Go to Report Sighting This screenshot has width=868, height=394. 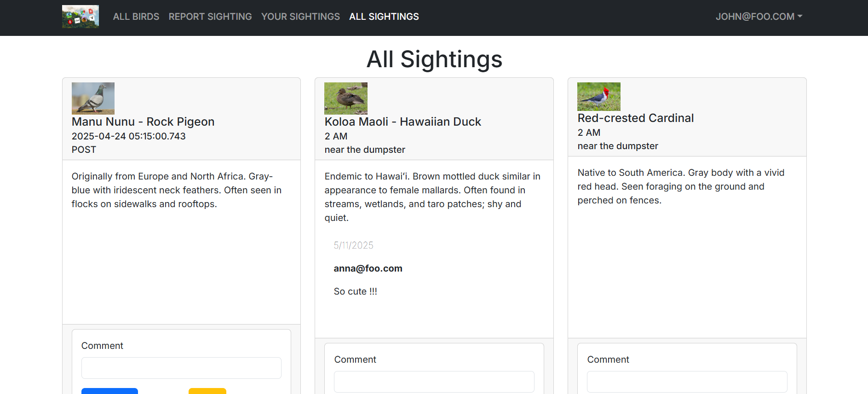click(210, 17)
